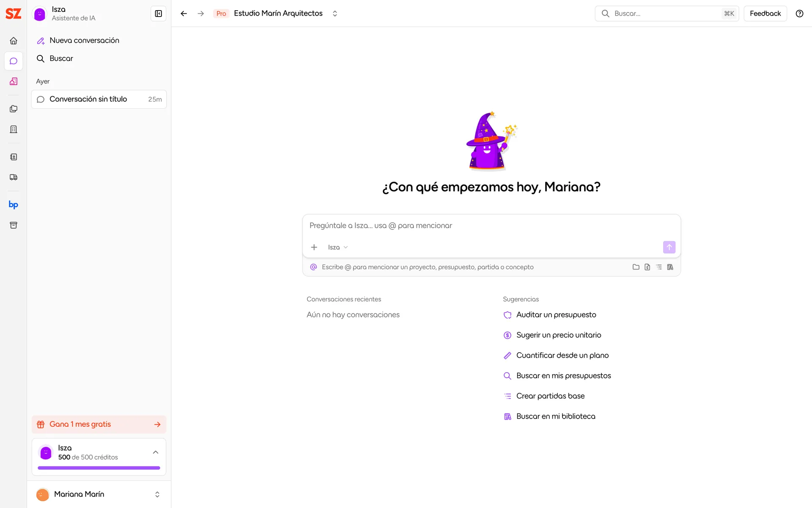Viewport: 812px width, 508px height.
Task: Choose Cuantificar desde un plano suggestion
Action: 556,356
